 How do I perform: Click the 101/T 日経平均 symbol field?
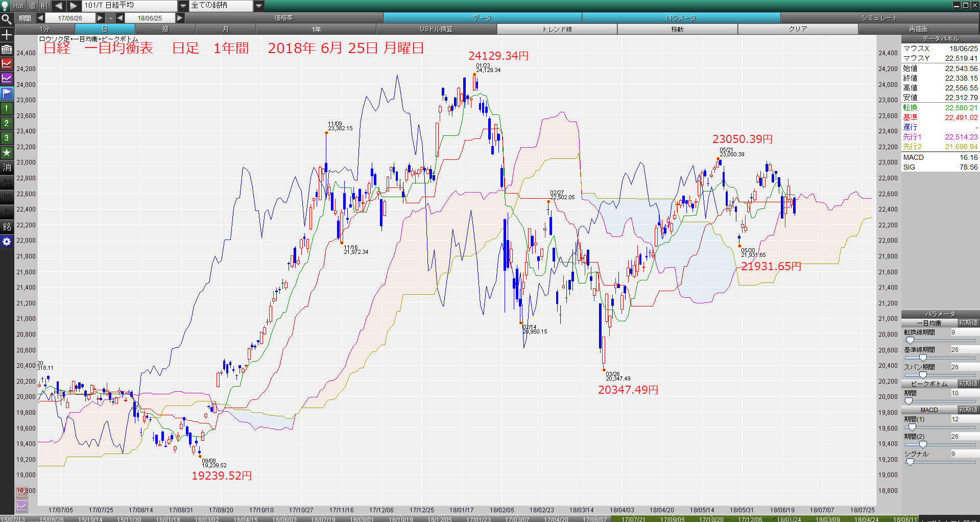click(x=130, y=6)
